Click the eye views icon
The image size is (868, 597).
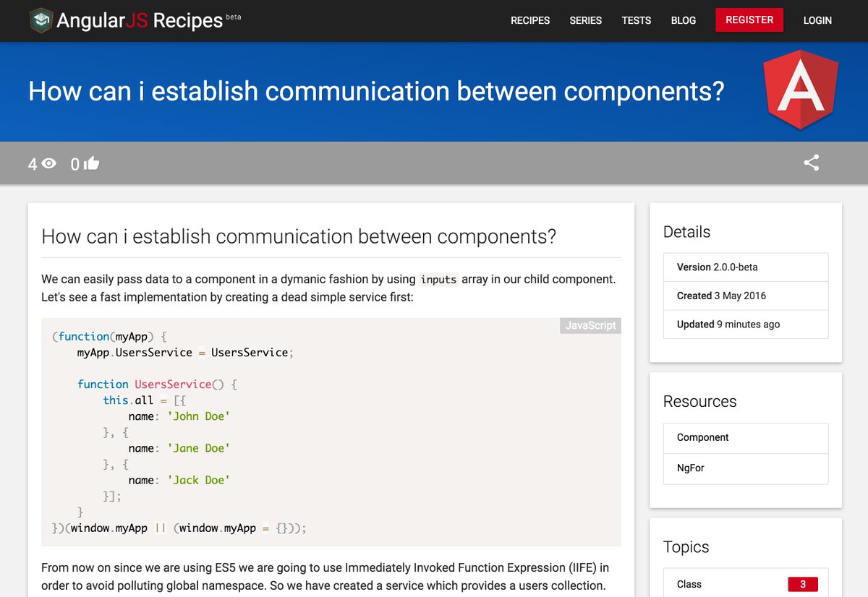coord(48,164)
